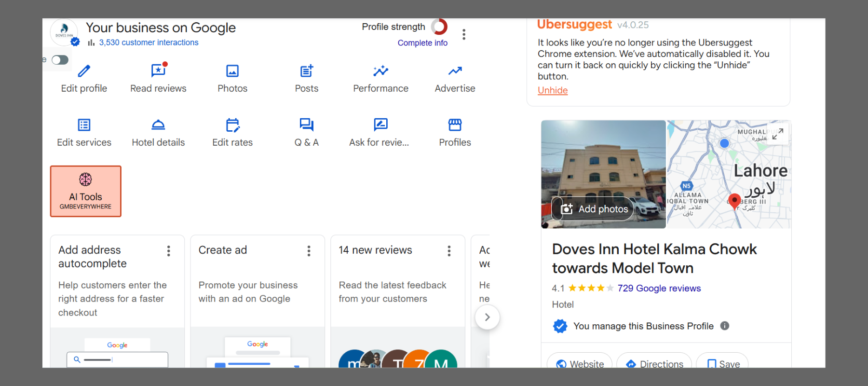The height and width of the screenshot is (386, 868).
Task: Click the AI Tools GMBEVERYWHERE button
Action: point(86,192)
